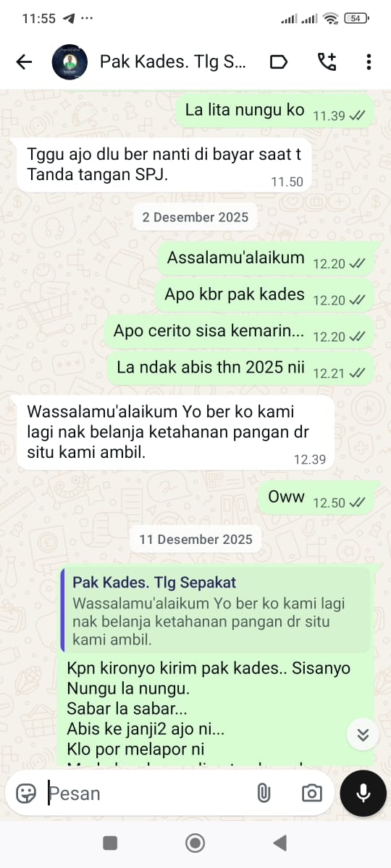Open the three-dot overflow menu
391x868 pixels.
coord(369,62)
